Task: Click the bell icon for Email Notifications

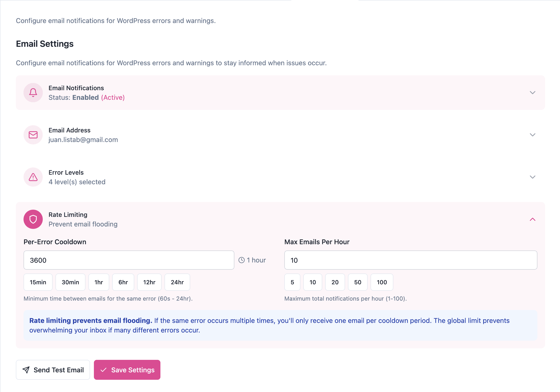Action: pos(33,93)
